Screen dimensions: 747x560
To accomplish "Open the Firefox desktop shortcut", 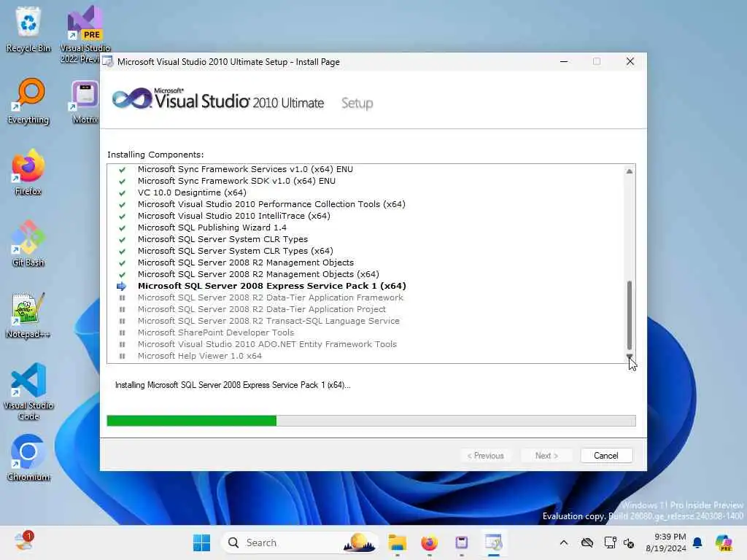I will click(28, 172).
